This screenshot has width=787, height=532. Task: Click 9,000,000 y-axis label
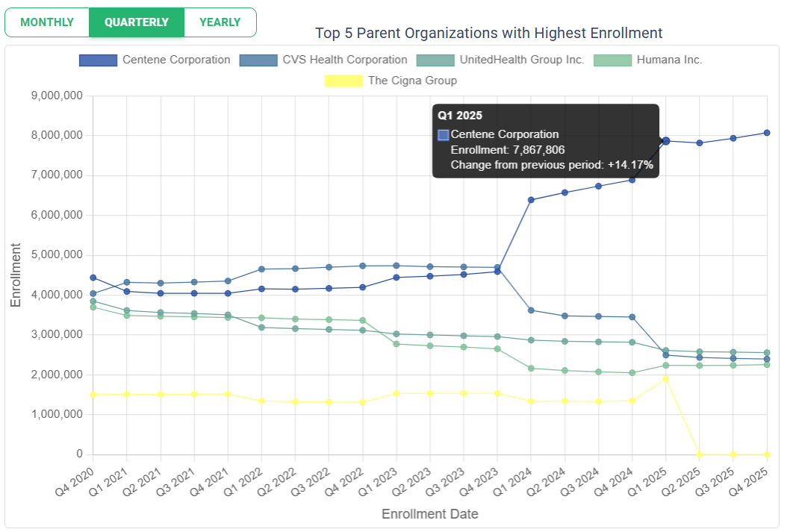click(x=57, y=96)
